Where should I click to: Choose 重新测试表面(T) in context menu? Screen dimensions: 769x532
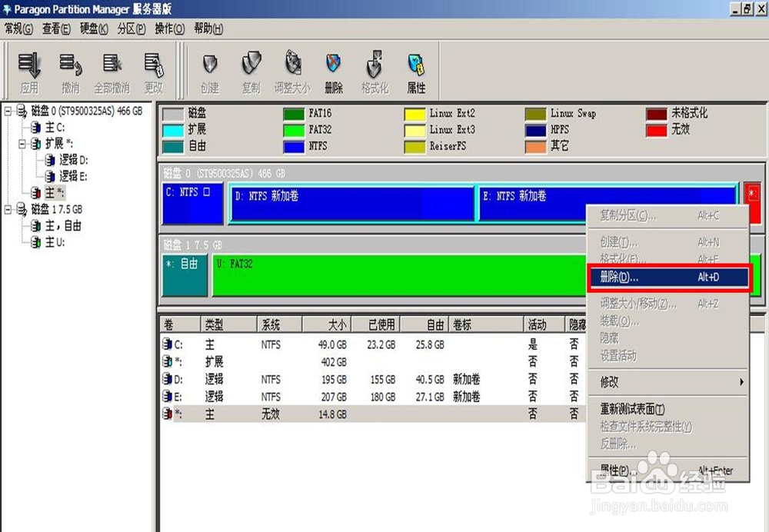click(668, 408)
